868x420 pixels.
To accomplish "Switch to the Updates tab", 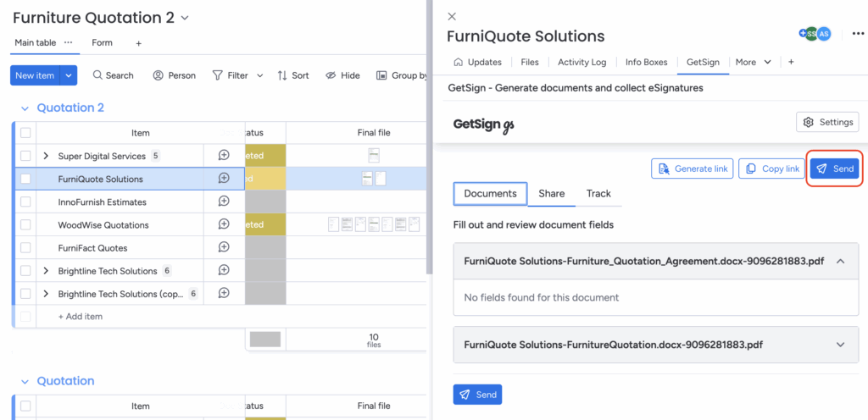I will 478,62.
